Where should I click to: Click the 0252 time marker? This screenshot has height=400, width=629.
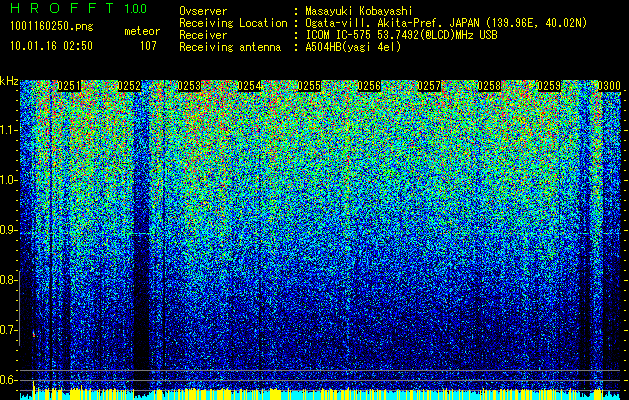click(x=129, y=86)
